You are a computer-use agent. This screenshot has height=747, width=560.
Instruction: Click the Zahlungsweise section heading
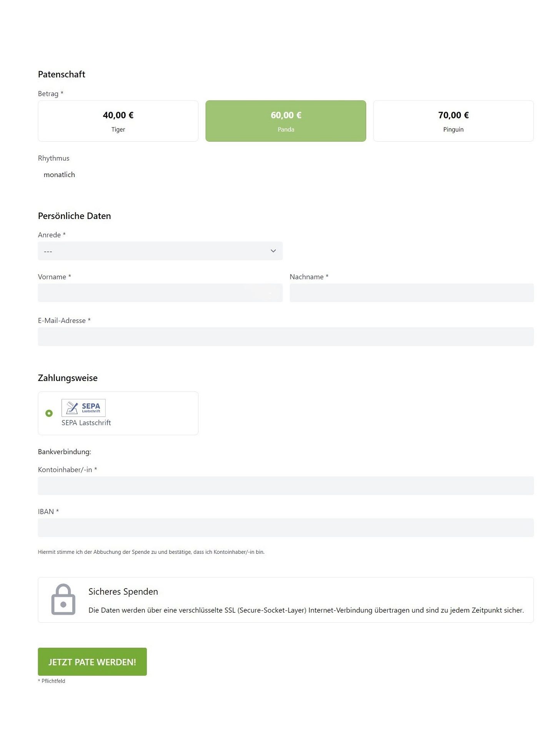[x=68, y=378]
